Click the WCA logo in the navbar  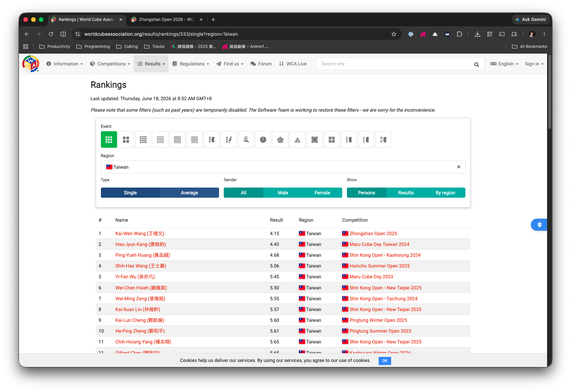[x=31, y=64]
